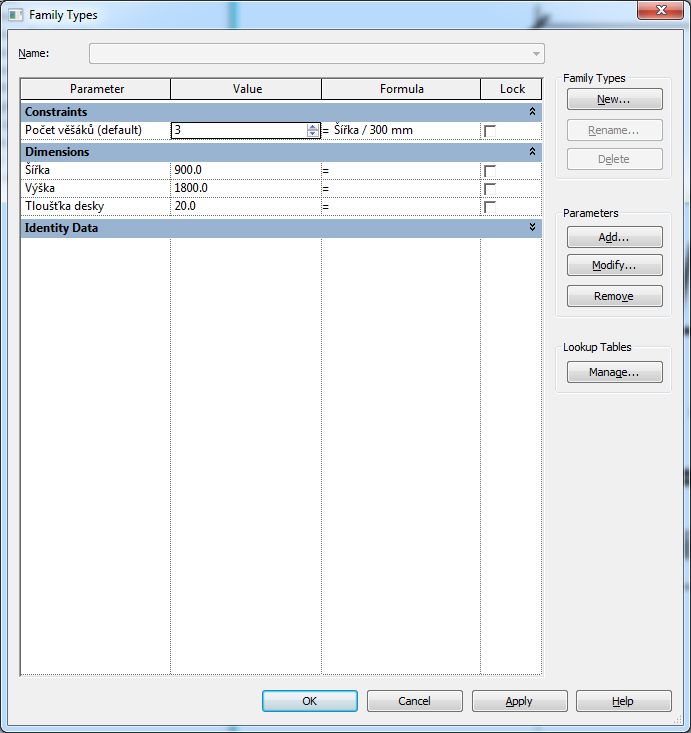Check the lock box for Výška
Viewport: 691px width, 733px height.
[x=490, y=189]
